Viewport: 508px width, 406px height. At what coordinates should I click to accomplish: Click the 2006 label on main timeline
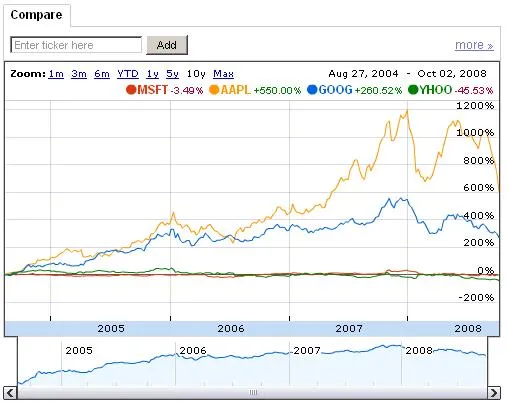pos(231,328)
